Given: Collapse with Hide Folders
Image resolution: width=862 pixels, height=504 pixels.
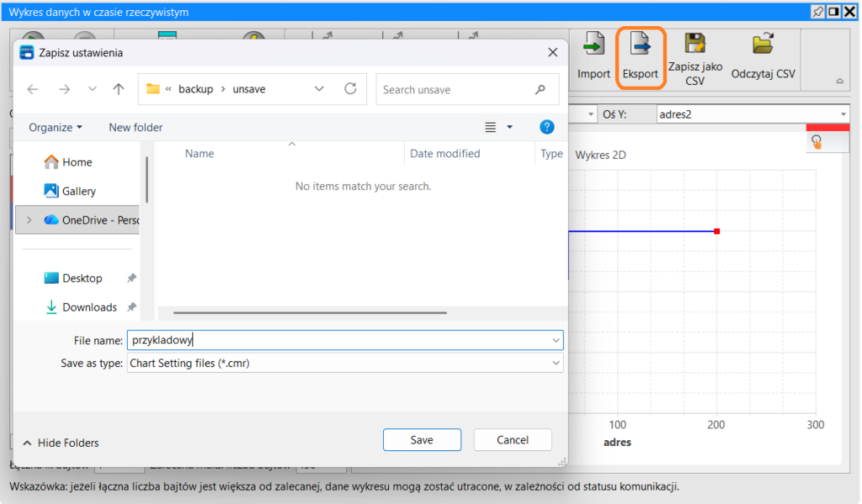Looking at the screenshot, I should point(61,443).
